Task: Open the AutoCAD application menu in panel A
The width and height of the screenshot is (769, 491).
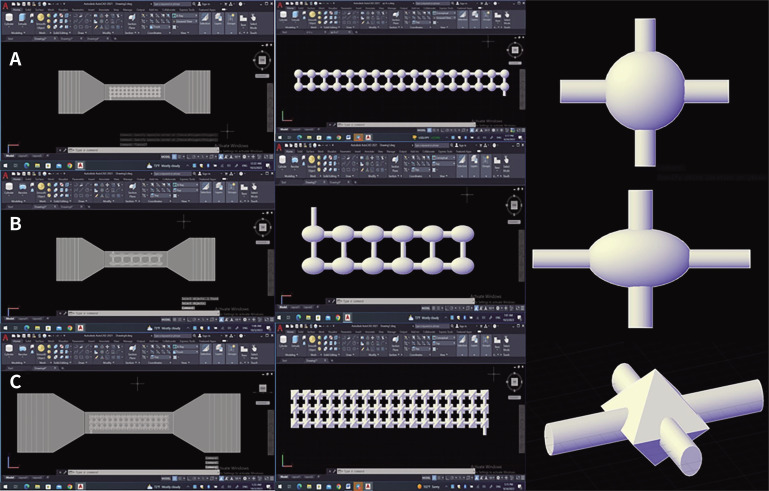Action: click(x=7, y=5)
